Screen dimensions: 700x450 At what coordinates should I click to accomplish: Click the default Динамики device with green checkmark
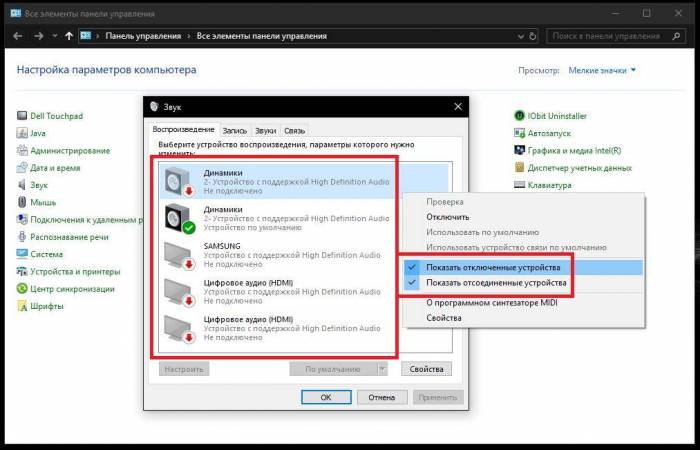pyautogui.click(x=180, y=218)
